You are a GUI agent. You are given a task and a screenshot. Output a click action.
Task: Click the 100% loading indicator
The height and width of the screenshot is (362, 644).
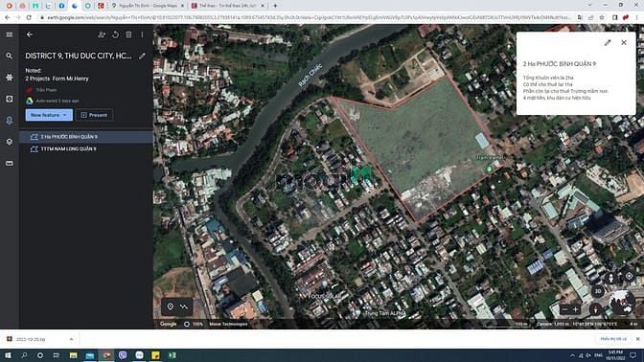click(193, 324)
